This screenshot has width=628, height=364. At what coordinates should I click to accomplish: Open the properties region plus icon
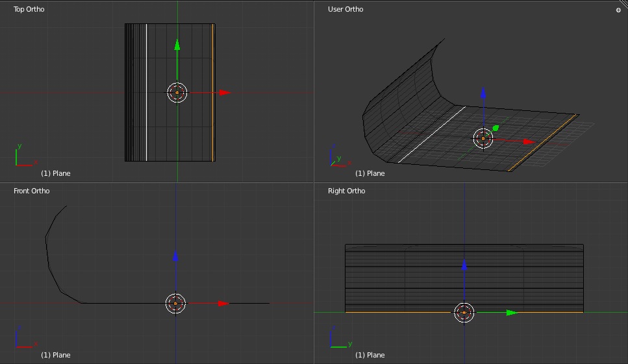pos(618,10)
